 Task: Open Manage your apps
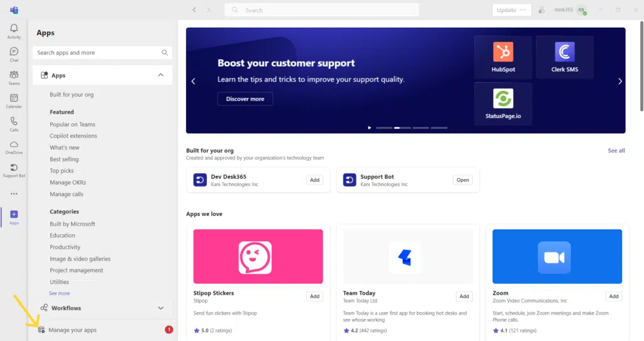pyautogui.click(x=72, y=330)
